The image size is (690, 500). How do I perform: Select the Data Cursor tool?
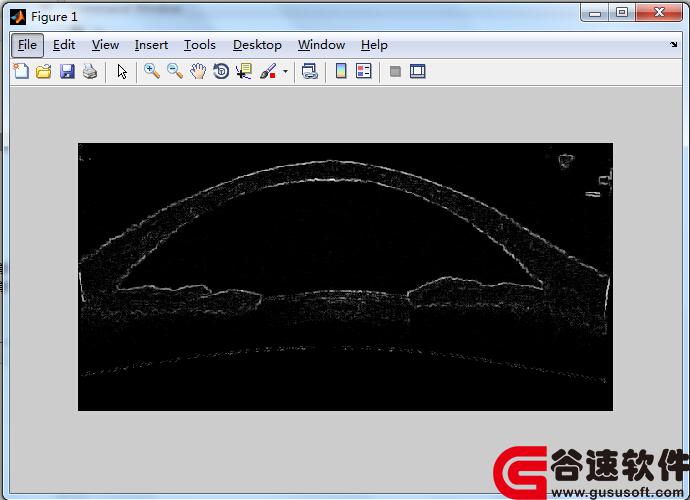coord(244,71)
